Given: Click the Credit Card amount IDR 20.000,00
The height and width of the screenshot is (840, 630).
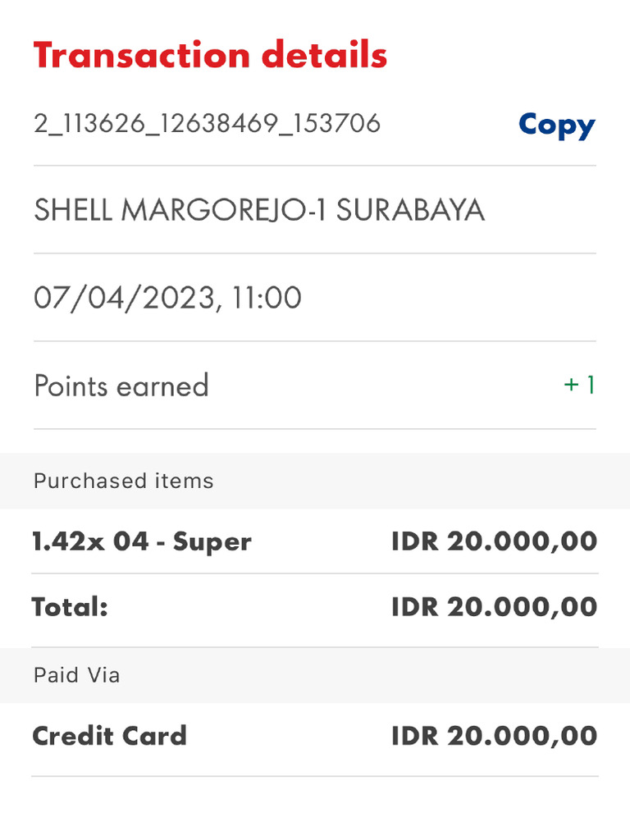Looking at the screenshot, I should click(494, 736).
